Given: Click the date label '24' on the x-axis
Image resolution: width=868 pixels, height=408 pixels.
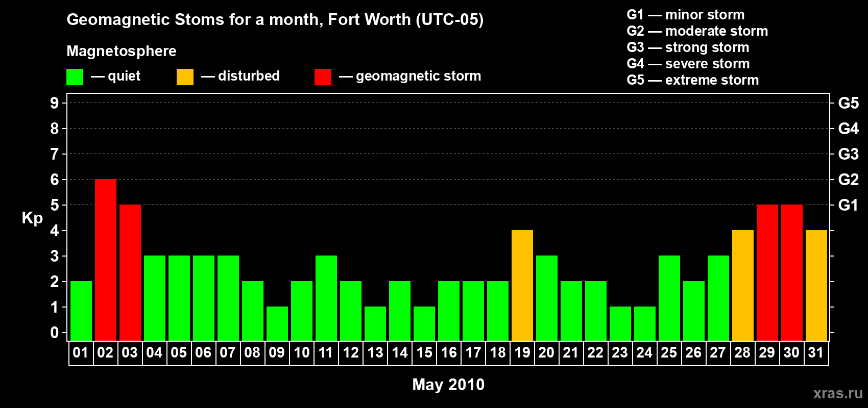Looking at the screenshot, I should [x=644, y=353].
